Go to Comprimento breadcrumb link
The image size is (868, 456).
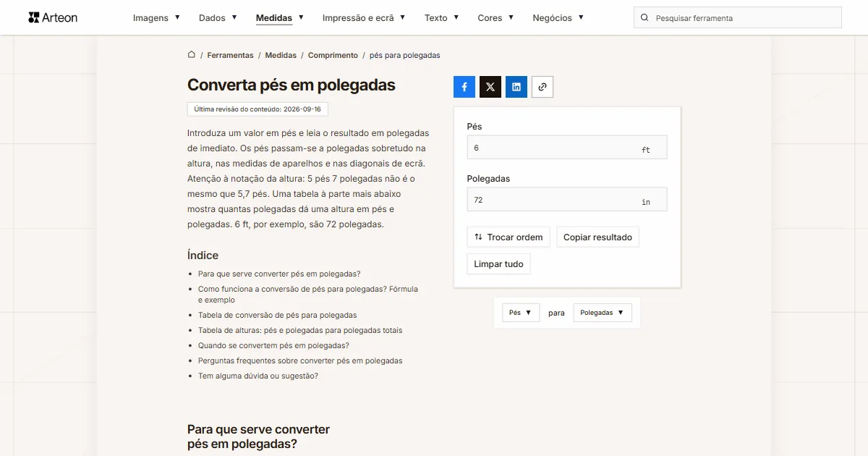(x=333, y=55)
